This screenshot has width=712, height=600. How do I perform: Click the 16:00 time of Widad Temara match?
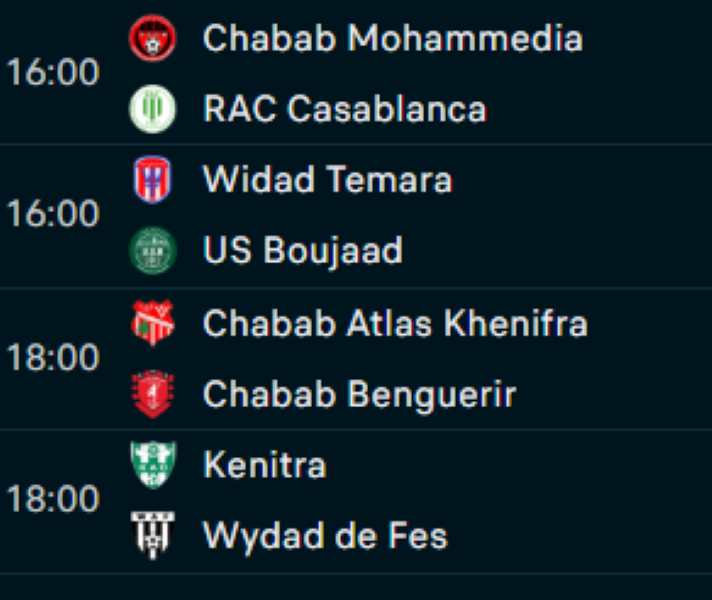tap(54, 215)
